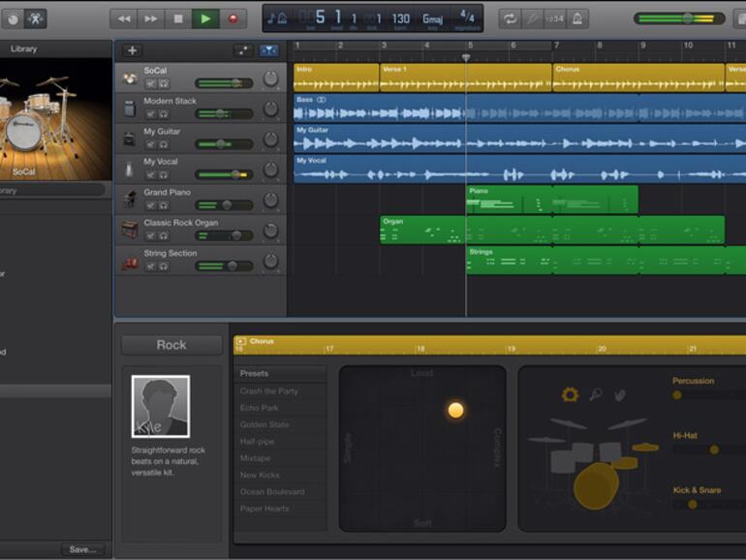
Task: Solo the My Vocal track with headphones icon
Action: [163, 174]
